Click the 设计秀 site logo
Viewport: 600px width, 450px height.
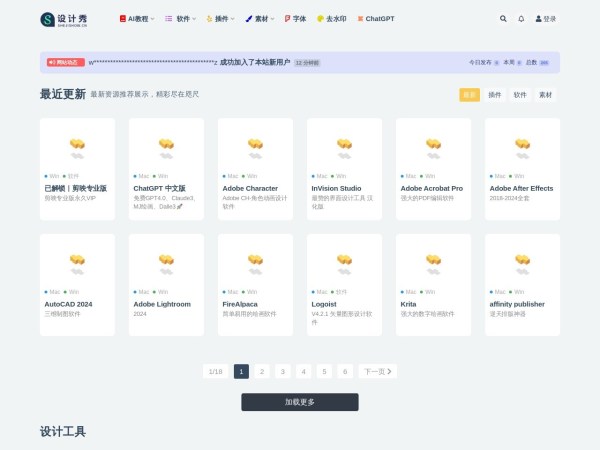click(x=64, y=20)
